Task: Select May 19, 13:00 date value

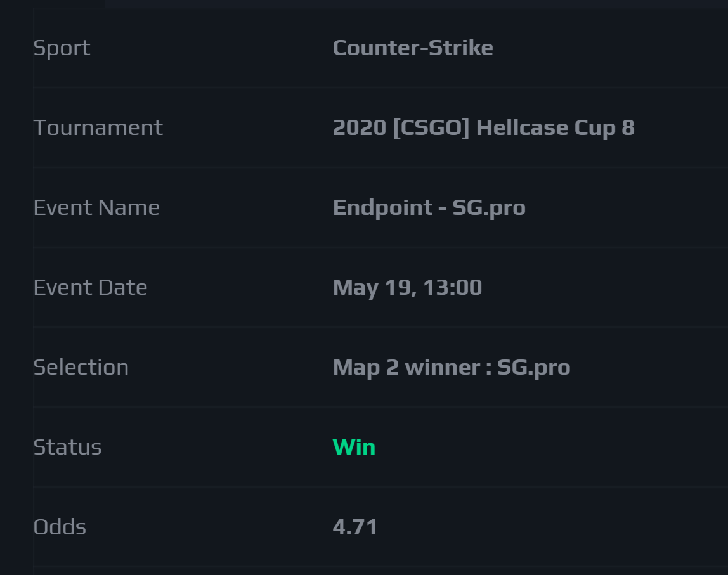Action: [x=407, y=288]
